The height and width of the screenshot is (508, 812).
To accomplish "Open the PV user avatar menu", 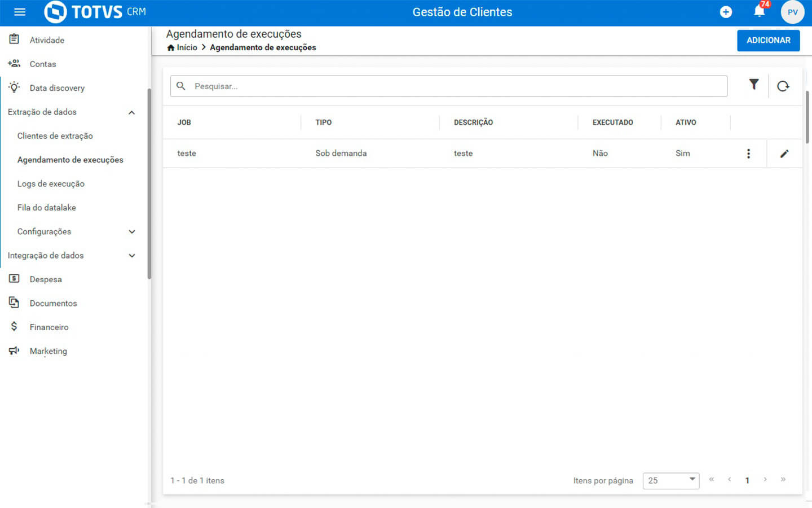I will coord(792,12).
